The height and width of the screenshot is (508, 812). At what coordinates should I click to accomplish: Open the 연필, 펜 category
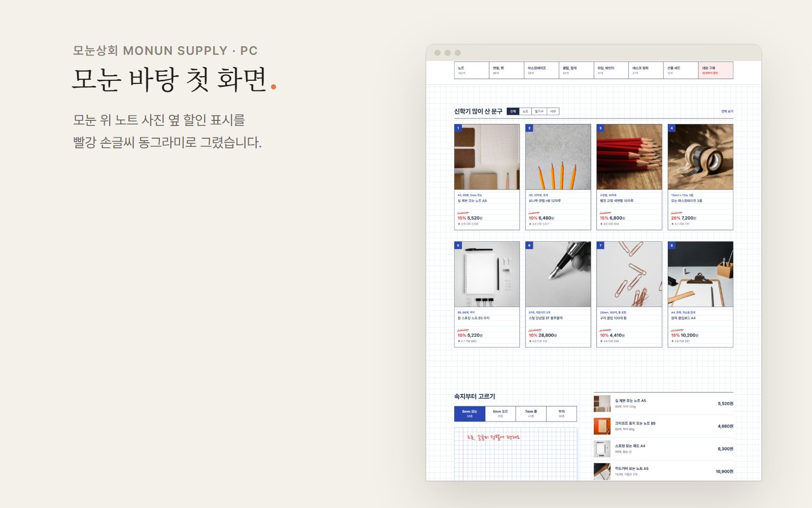pyautogui.click(x=506, y=70)
